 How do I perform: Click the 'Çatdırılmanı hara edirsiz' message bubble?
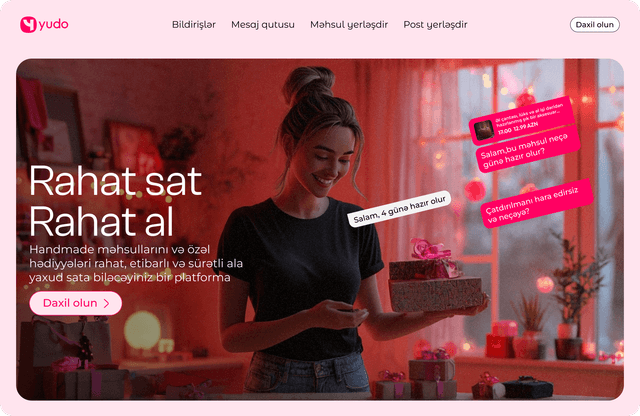pos(536,203)
